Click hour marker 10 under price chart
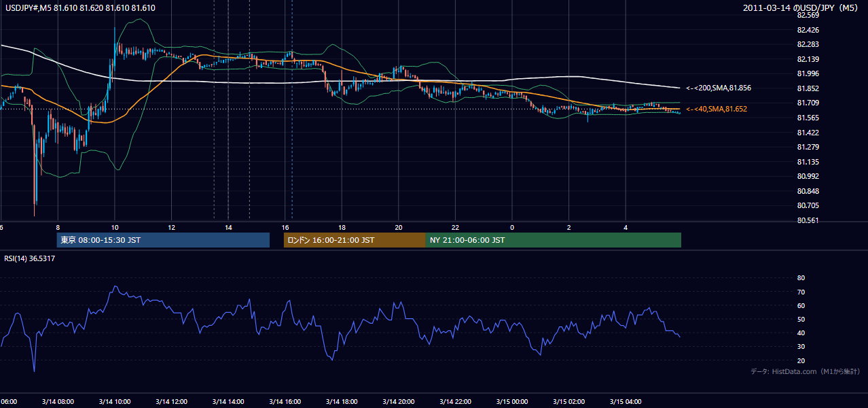 click(x=115, y=228)
